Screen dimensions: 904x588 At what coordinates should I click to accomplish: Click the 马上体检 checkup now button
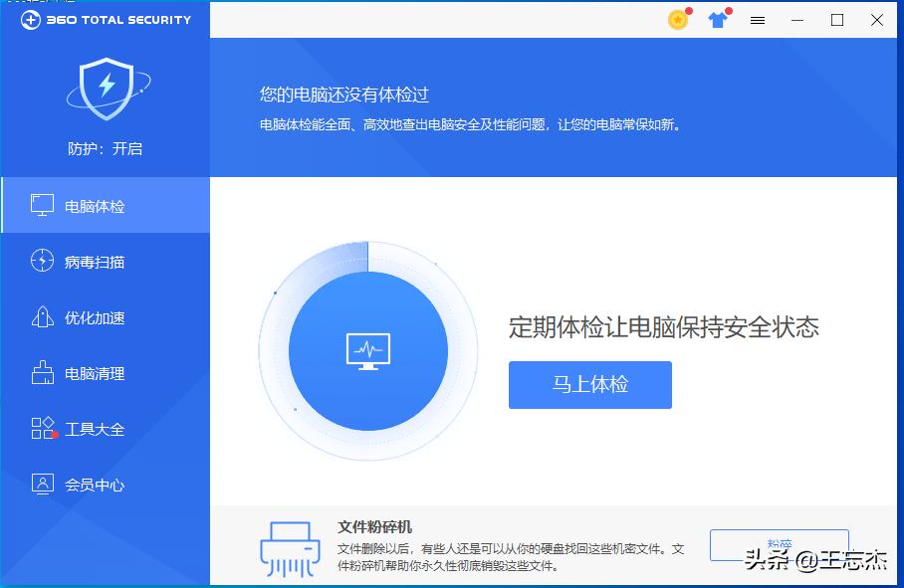[589, 385]
